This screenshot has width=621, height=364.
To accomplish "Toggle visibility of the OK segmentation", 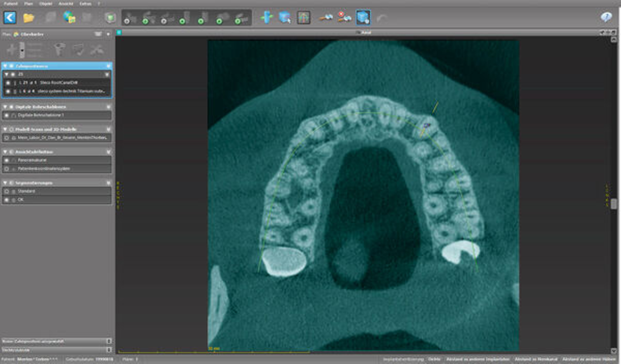I will click(x=7, y=199).
